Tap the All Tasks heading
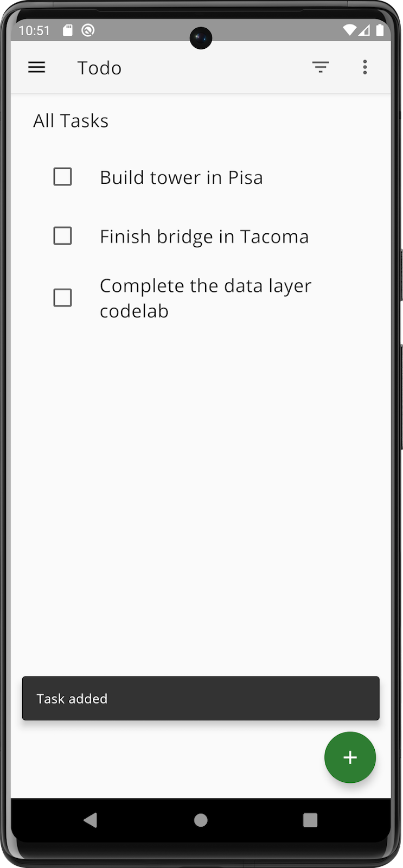Screen dimensions: 403x868 (71, 120)
